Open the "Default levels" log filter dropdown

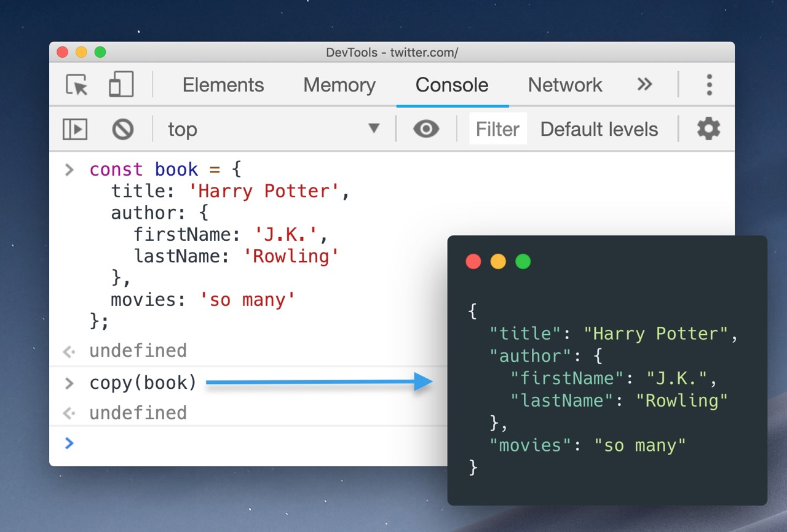(599, 129)
